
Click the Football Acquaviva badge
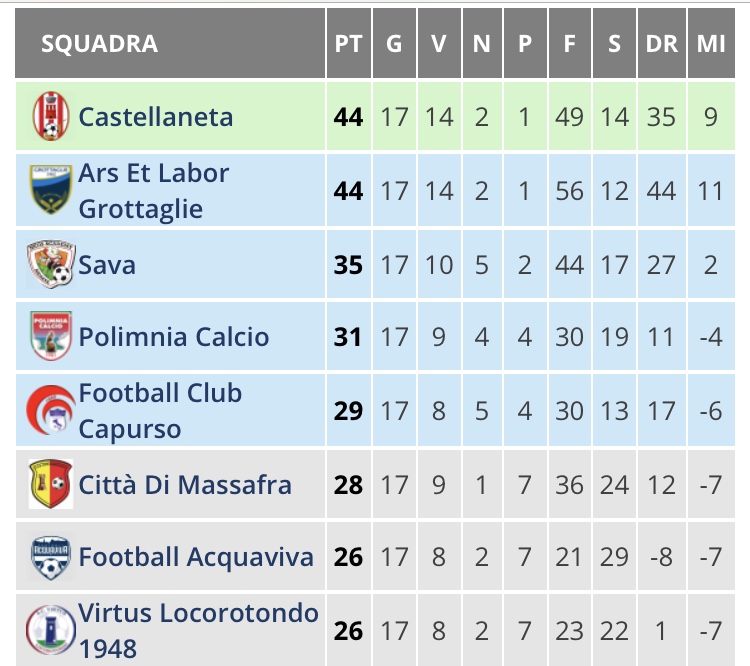(x=51, y=558)
